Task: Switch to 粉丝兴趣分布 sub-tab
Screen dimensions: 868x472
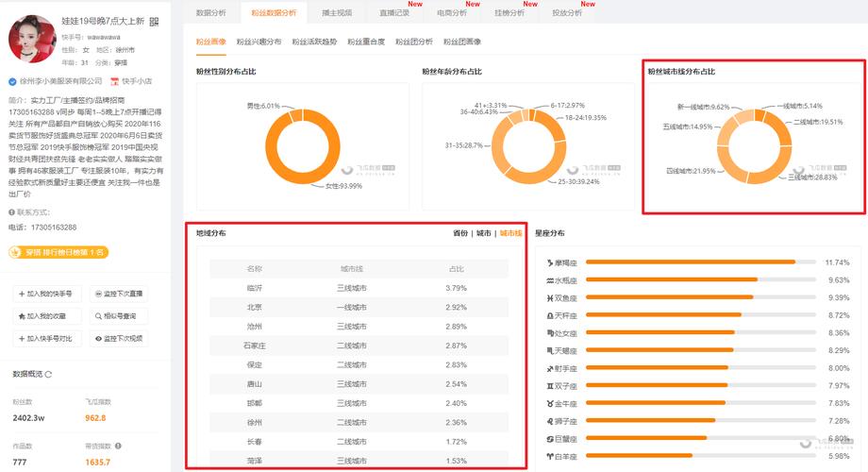Action: [x=259, y=42]
